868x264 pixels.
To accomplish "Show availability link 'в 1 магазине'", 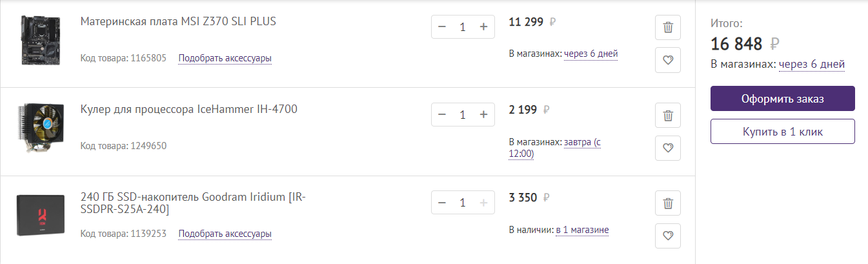I will click(x=581, y=230).
